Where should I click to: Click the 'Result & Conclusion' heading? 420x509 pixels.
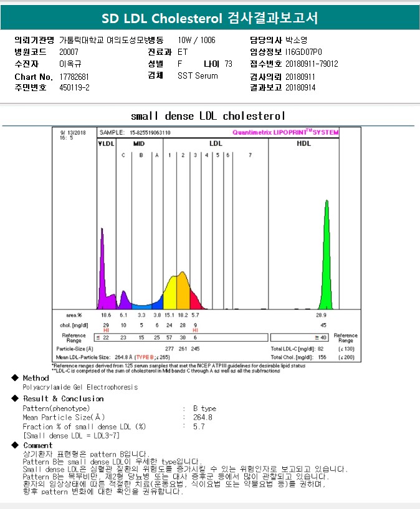tap(63, 399)
